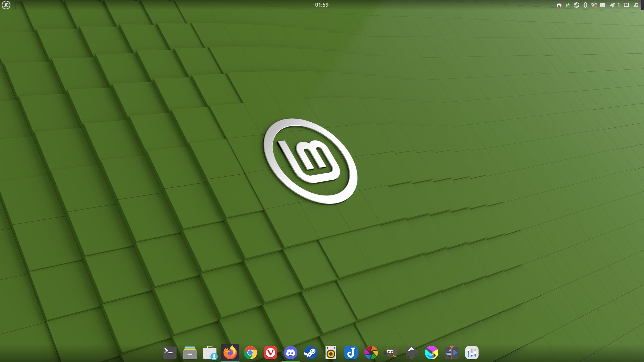Launch the blue J music app
Image resolution: width=644 pixels, height=362 pixels.
click(x=351, y=353)
